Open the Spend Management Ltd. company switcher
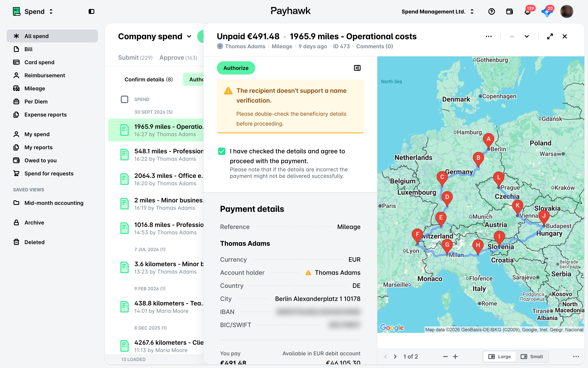The height and width of the screenshot is (368, 588). (x=438, y=11)
